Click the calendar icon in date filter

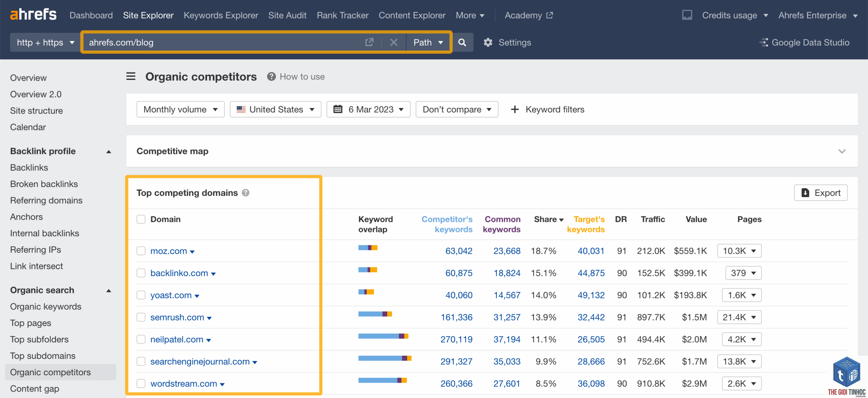[338, 109]
